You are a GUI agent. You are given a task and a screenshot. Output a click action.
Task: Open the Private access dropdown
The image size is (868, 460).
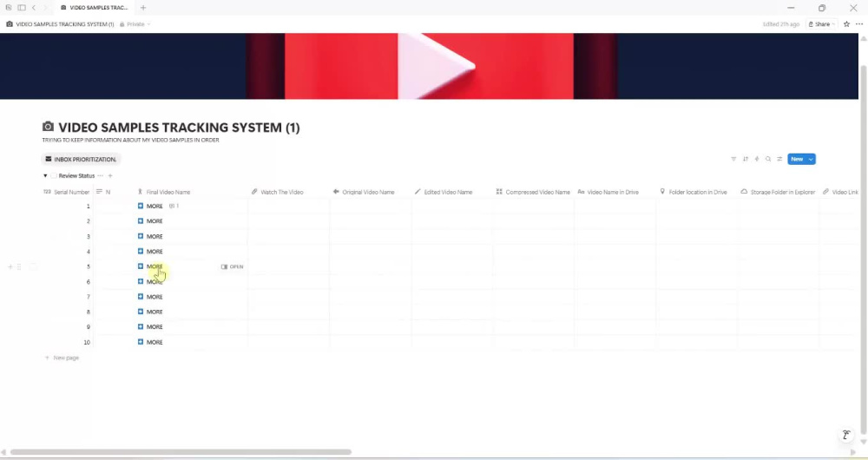click(135, 24)
